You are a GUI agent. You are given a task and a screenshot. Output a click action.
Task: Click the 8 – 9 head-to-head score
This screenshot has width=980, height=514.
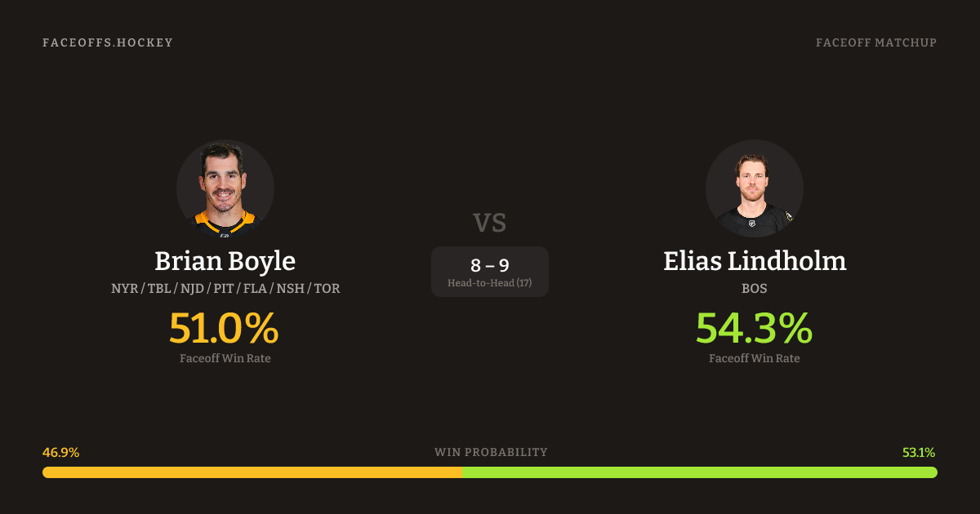(x=490, y=265)
